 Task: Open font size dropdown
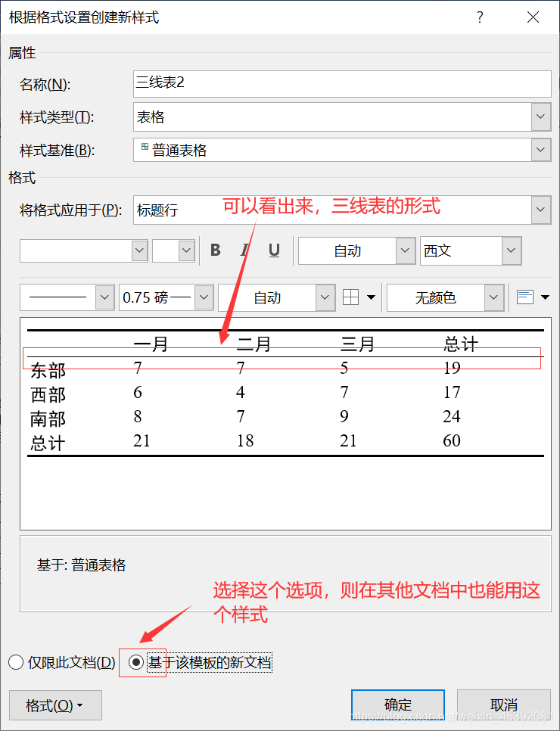click(186, 250)
